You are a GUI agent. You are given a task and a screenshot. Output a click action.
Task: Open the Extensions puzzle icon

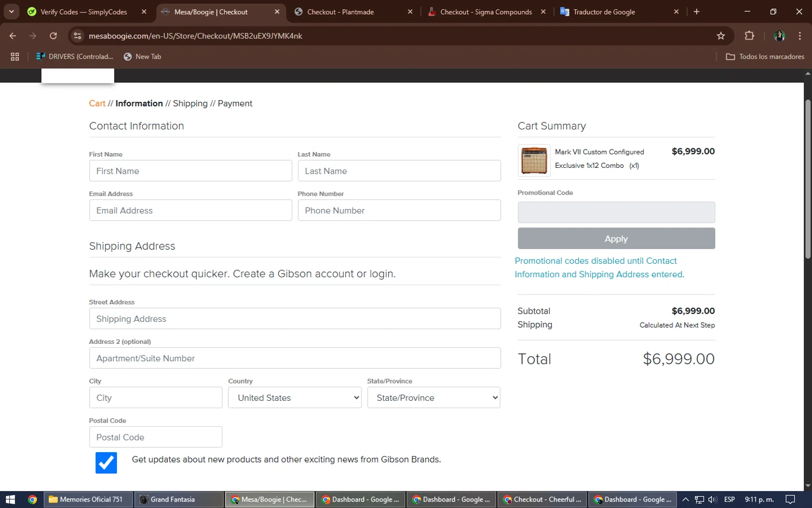(749, 36)
